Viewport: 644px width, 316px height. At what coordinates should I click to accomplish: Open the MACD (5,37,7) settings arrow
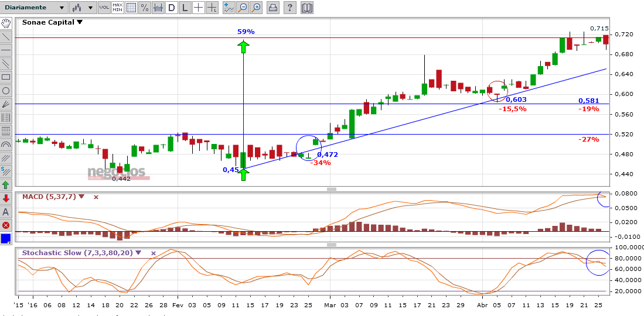pyautogui.click(x=81, y=197)
